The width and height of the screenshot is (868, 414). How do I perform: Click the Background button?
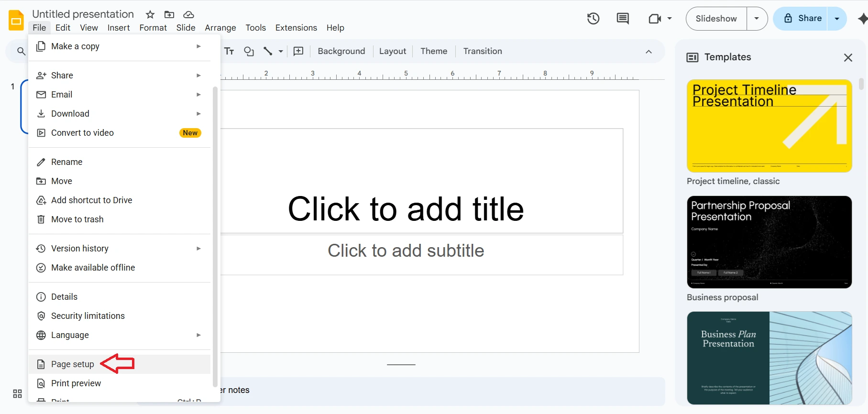click(x=341, y=51)
